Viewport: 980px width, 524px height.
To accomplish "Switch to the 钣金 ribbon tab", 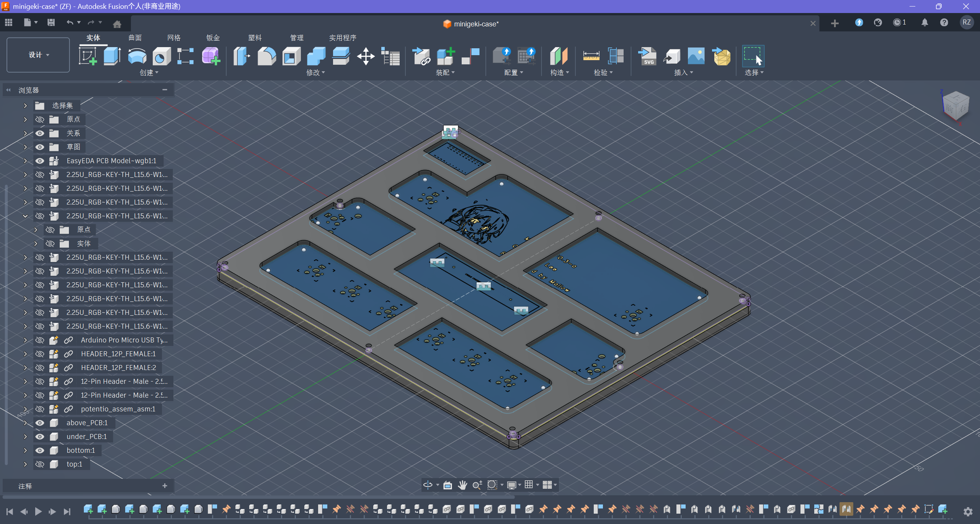I will click(213, 38).
